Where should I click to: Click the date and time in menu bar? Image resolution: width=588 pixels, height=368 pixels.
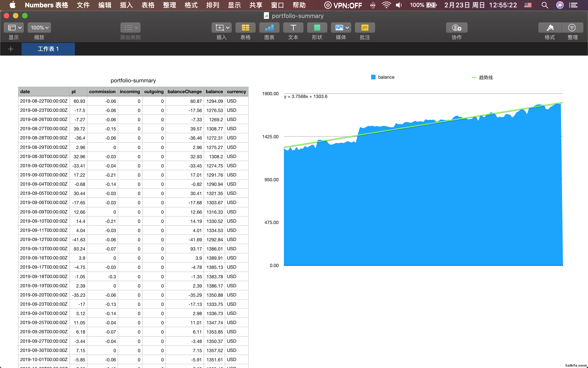coord(480,5)
